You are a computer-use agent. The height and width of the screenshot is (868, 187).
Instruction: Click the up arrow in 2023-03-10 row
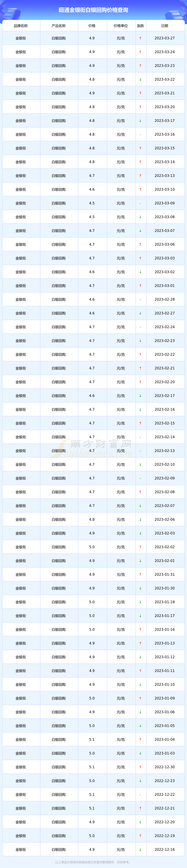click(x=141, y=189)
